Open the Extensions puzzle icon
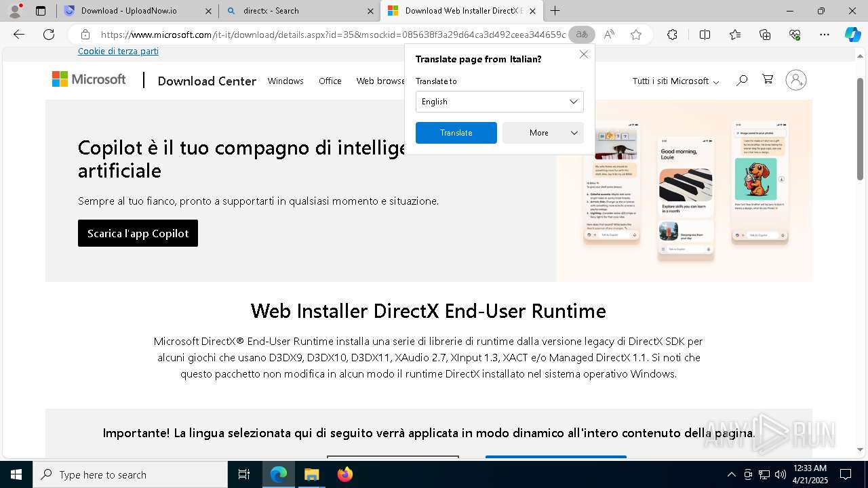The width and height of the screenshot is (868, 488). [672, 35]
